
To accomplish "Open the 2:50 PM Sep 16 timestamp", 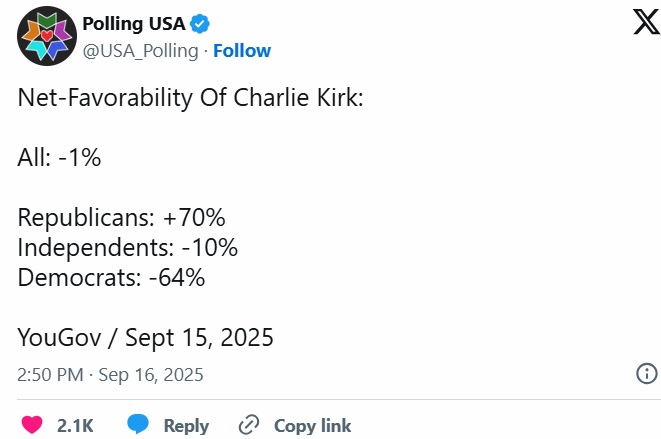I will click(x=111, y=375).
